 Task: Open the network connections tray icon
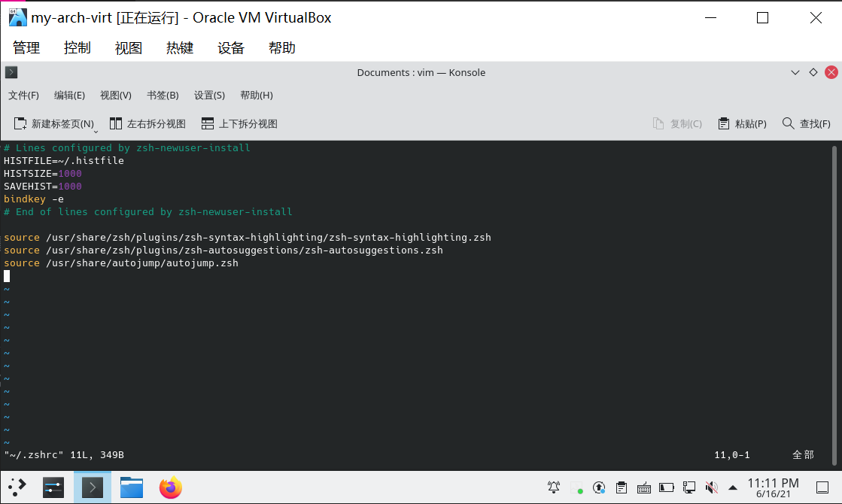(688, 487)
